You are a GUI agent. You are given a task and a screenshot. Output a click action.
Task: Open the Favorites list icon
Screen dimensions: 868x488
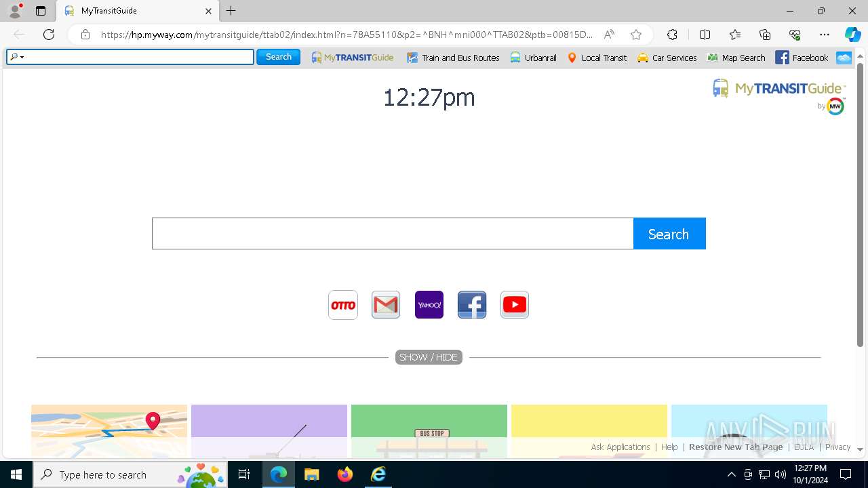tap(735, 35)
